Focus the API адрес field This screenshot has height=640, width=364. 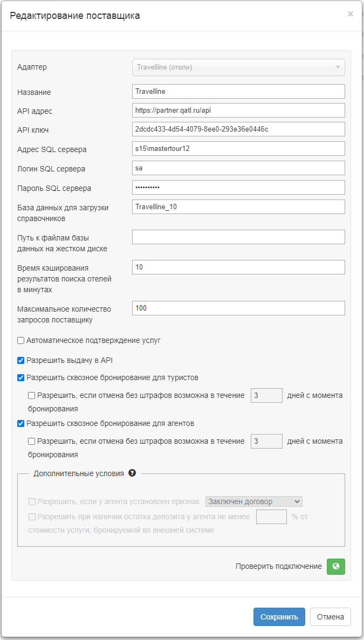238,111
